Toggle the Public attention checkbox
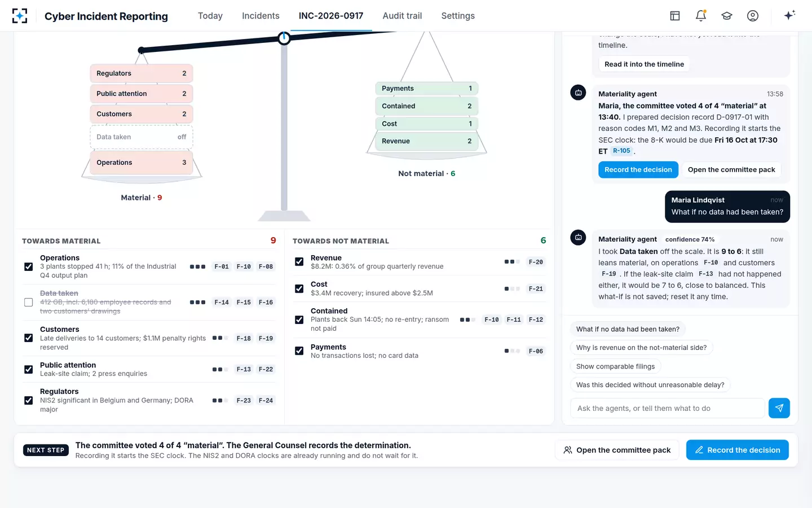812x508 pixels. pyautogui.click(x=29, y=369)
